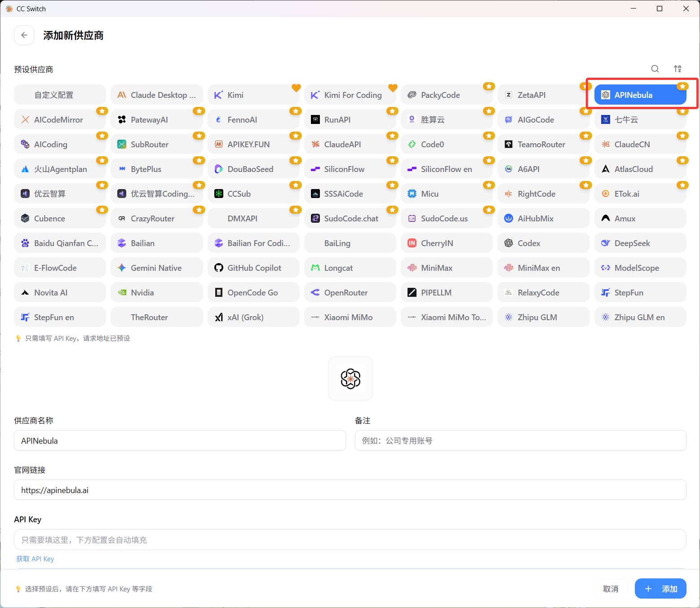The width and height of the screenshot is (700, 608).
Task: Click the 备注 notes input field
Action: click(x=520, y=441)
